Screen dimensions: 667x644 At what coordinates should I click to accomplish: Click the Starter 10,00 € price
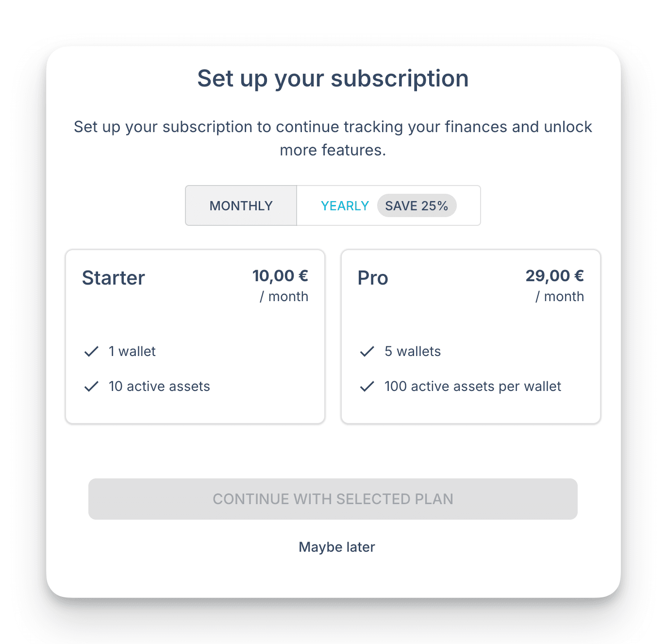(280, 276)
